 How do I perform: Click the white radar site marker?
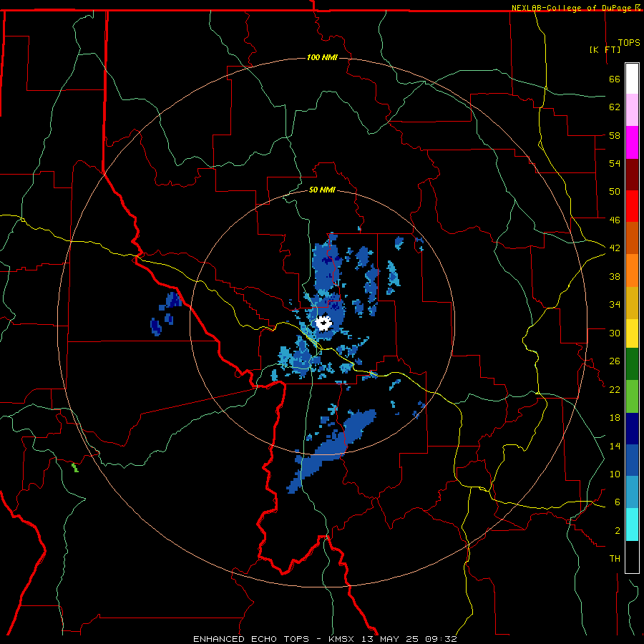pos(323,323)
